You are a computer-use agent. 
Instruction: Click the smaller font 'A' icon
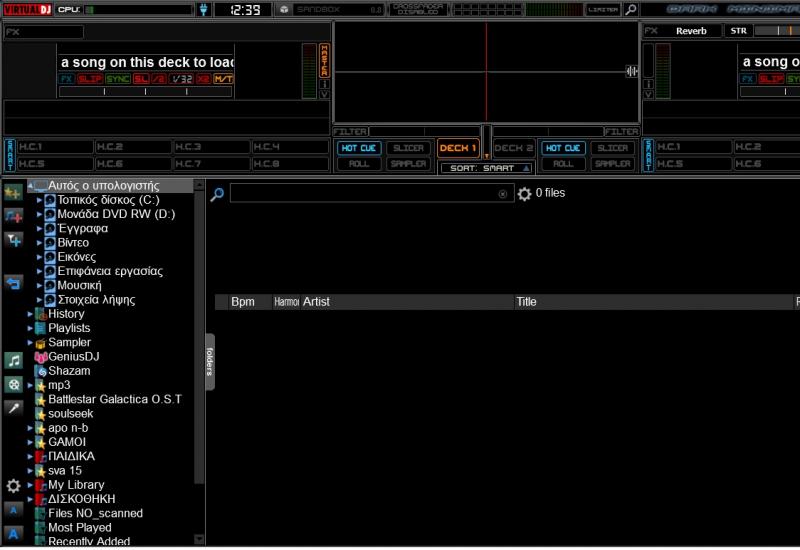13,510
